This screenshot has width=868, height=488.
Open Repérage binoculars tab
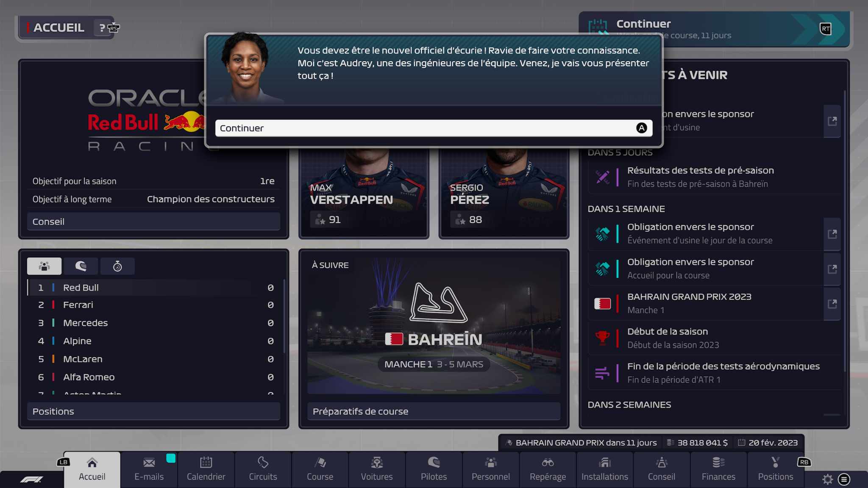click(548, 469)
